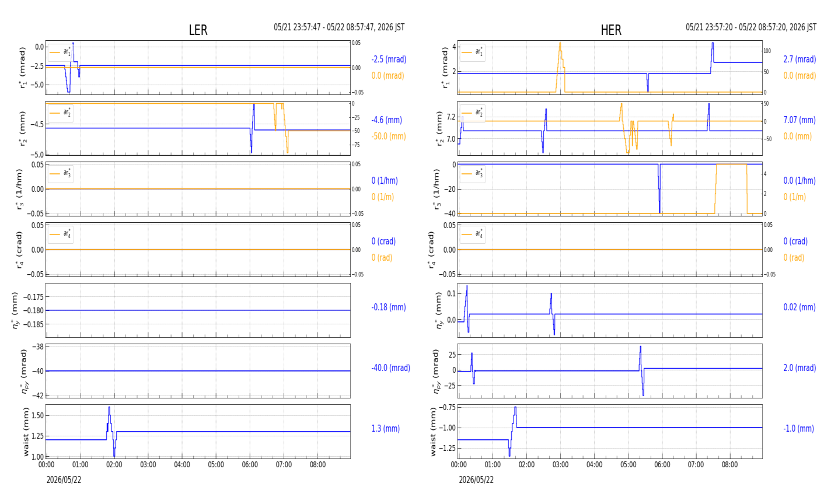
Task: Click the LER -2.5 (mrad) value
Action: coord(389,60)
